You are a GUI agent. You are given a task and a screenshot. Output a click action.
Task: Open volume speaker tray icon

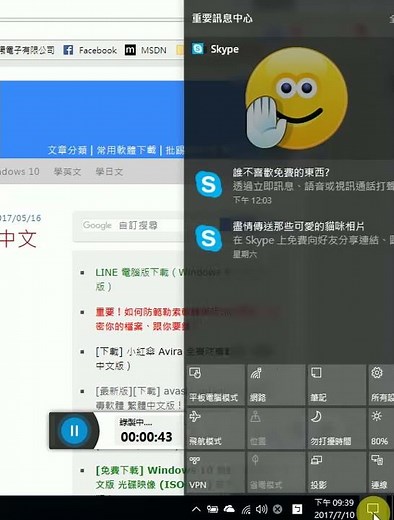click(x=261, y=509)
